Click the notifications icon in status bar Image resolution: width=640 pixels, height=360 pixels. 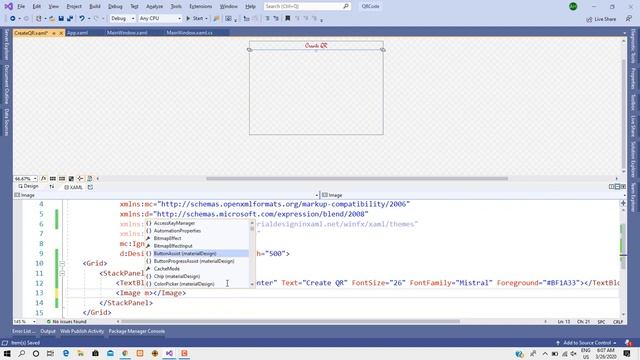[629, 343]
